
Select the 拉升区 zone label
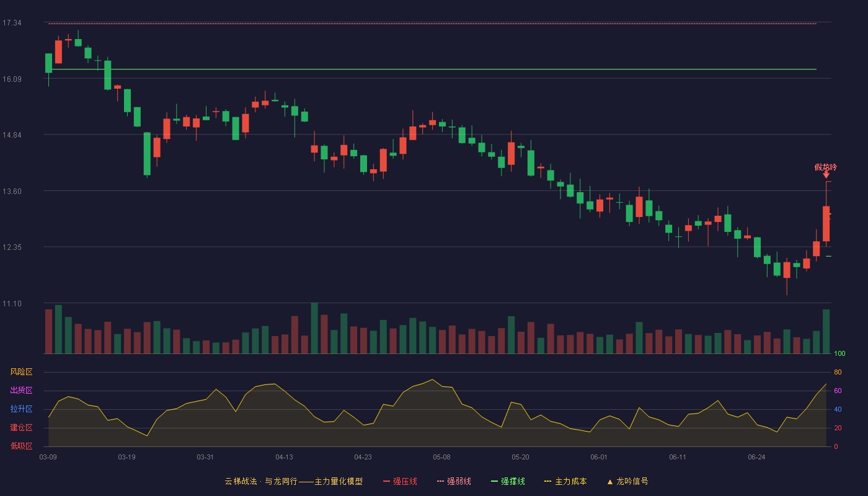click(21, 409)
